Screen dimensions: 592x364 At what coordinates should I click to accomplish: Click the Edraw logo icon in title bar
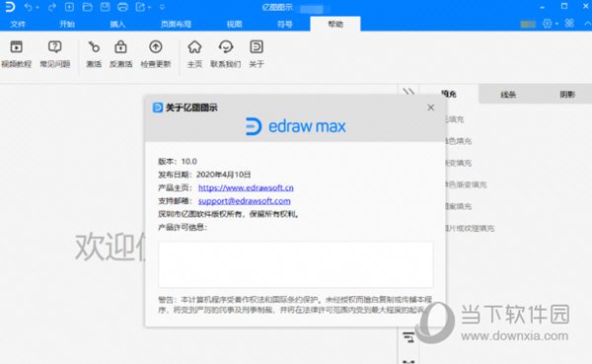(10, 7)
